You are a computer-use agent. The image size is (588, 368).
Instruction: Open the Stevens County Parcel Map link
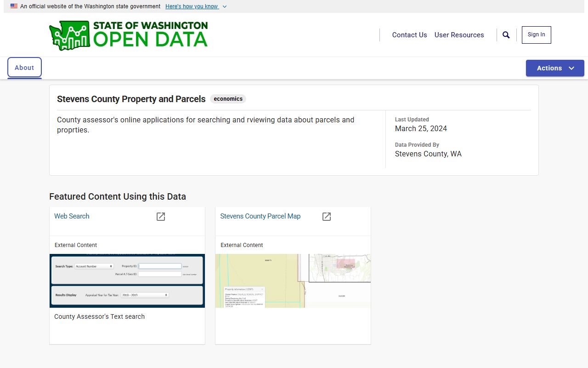[x=260, y=216]
